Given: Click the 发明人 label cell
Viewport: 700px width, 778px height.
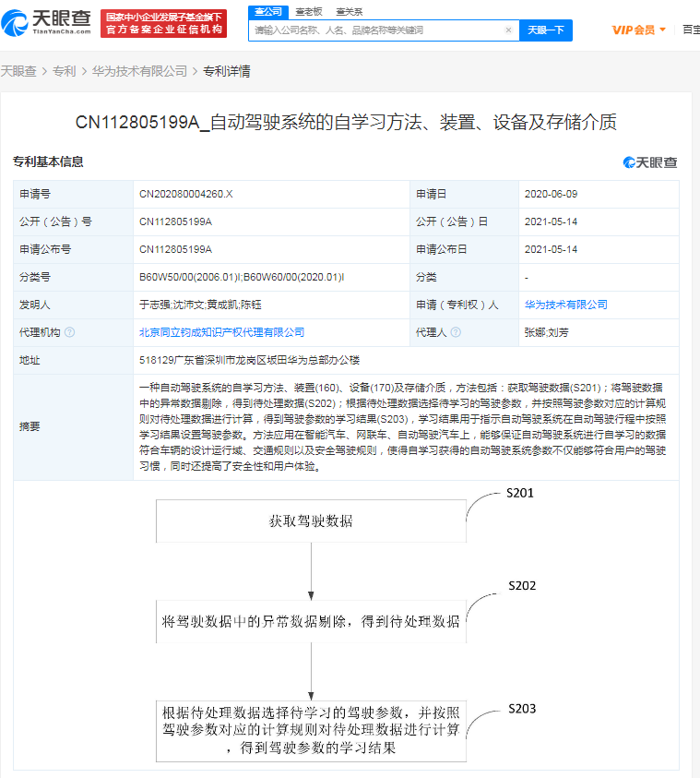Looking at the screenshot, I should tap(74, 305).
